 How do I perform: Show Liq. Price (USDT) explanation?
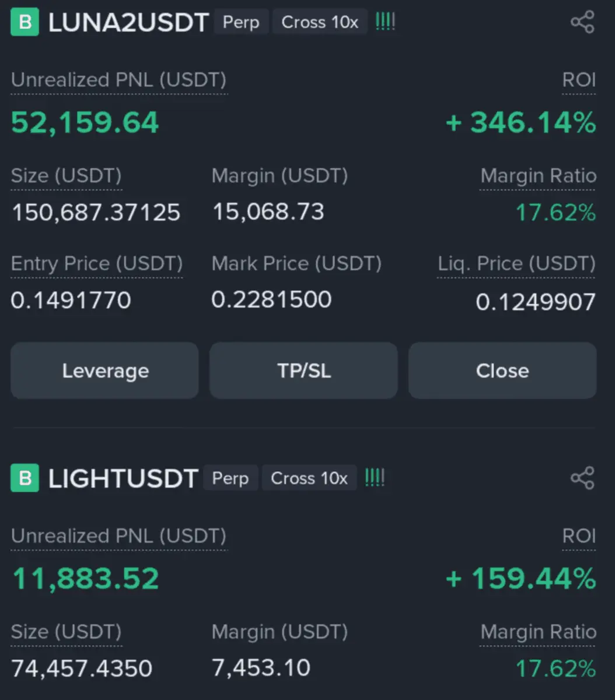coord(516,264)
